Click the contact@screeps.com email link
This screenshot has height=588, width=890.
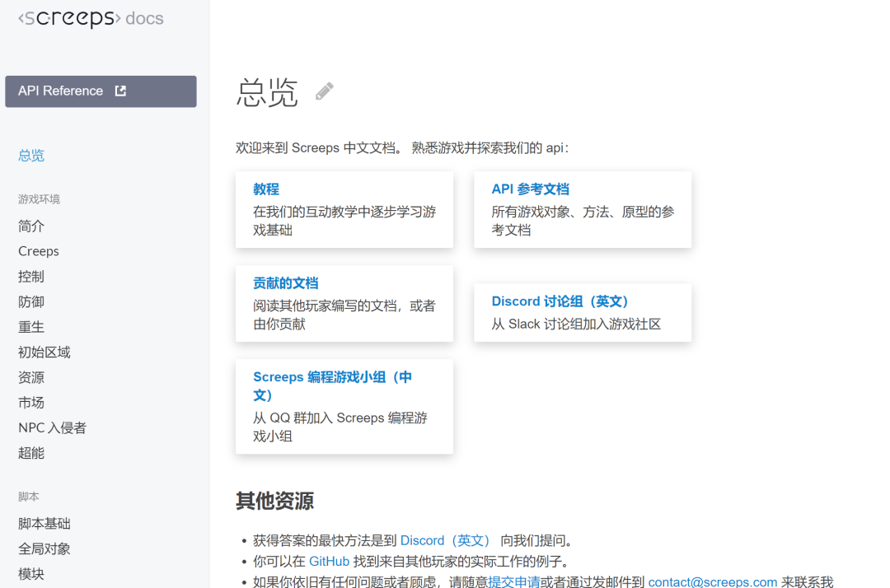[712, 581]
